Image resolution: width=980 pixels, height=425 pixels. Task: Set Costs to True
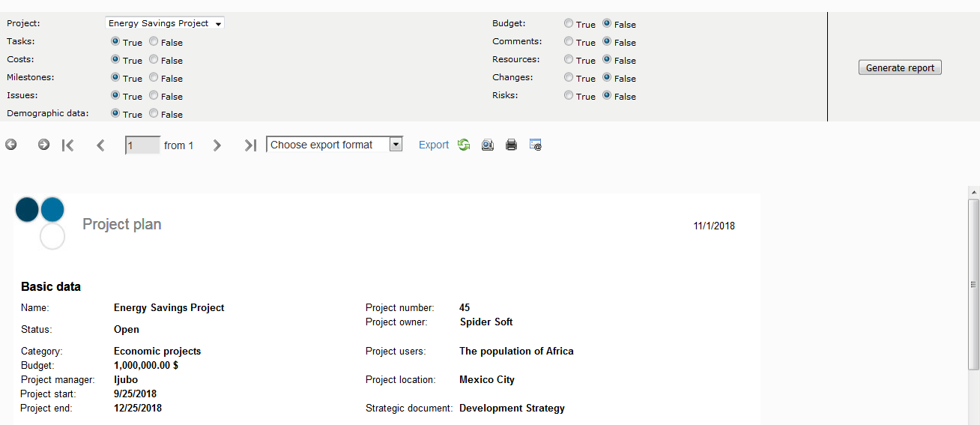click(115, 60)
